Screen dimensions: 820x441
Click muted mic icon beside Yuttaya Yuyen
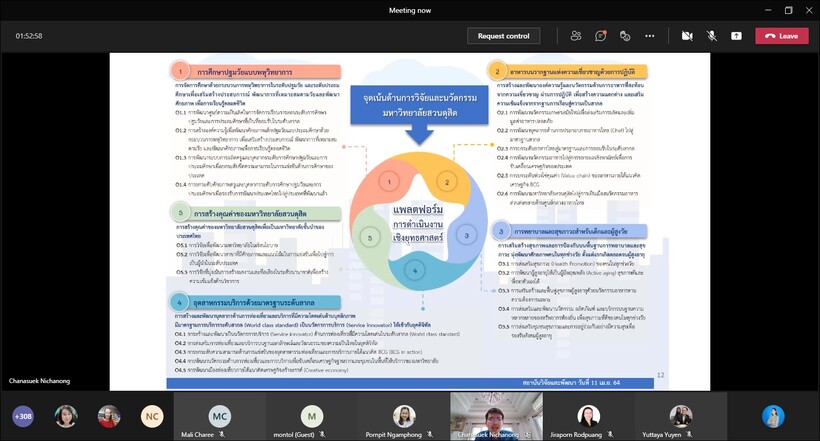(x=689, y=434)
